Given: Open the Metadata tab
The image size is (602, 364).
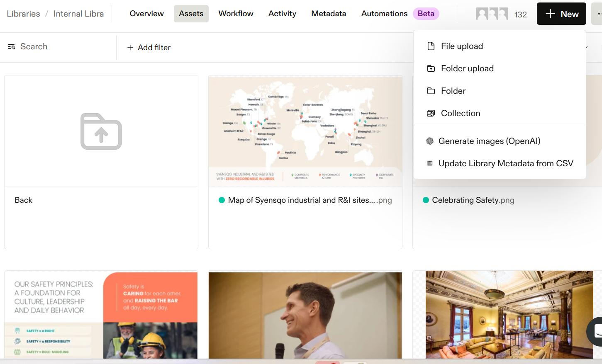Looking at the screenshot, I should coord(329,14).
